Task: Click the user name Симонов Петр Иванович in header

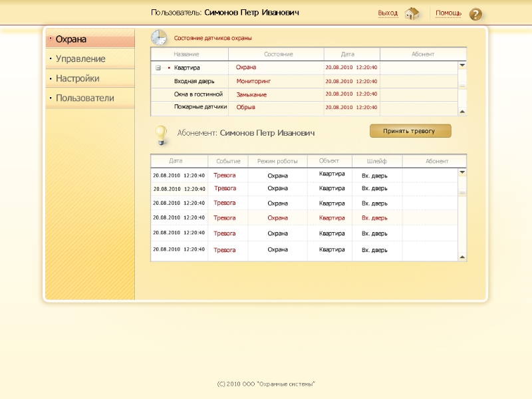Action: (251, 13)
